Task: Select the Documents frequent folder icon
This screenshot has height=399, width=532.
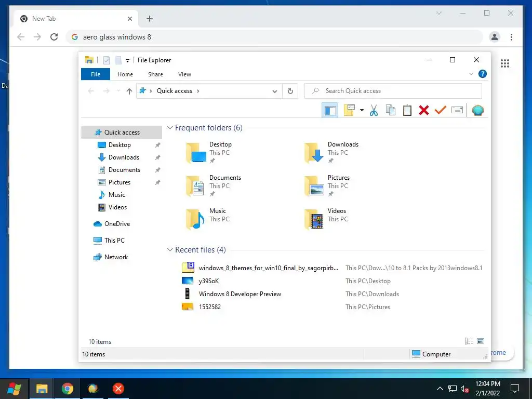Action: tap(195, 186)
